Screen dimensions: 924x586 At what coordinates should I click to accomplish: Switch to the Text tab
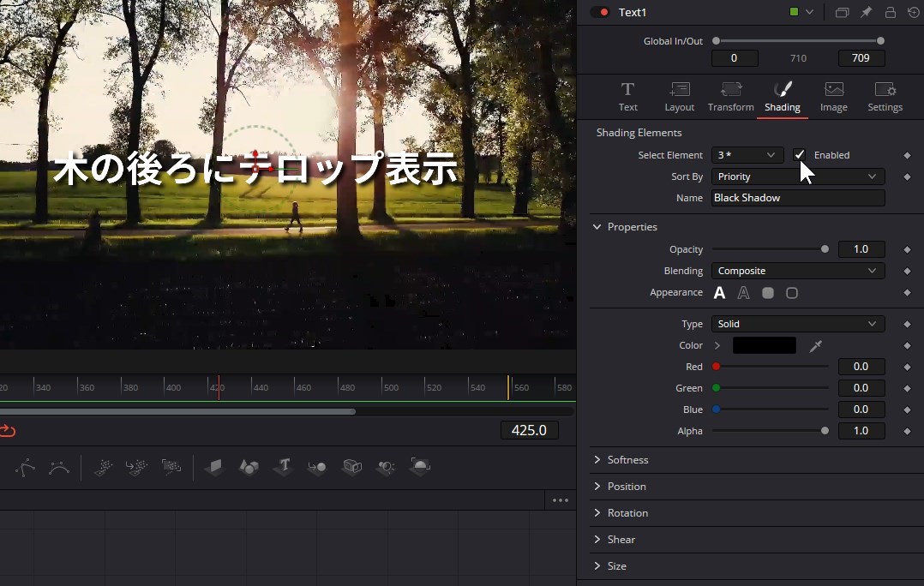pyautogui.click(x=627, y=97)
